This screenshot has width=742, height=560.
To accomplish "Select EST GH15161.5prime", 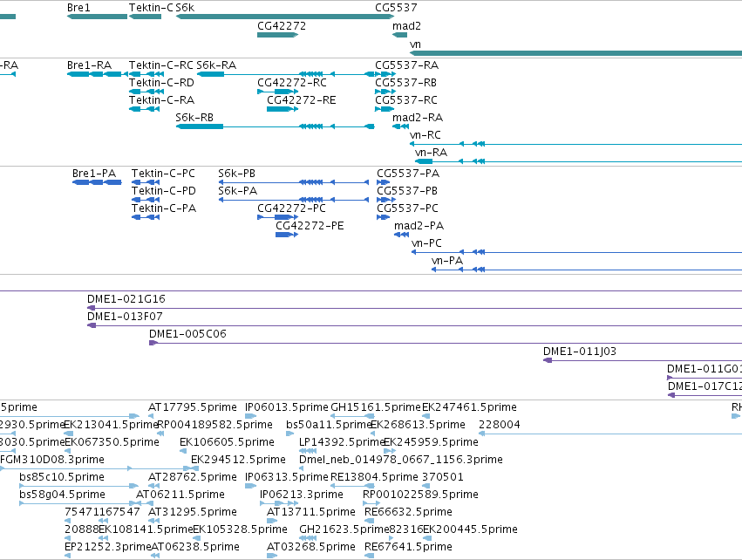I will pyautogui.click(x=376, y=407).
